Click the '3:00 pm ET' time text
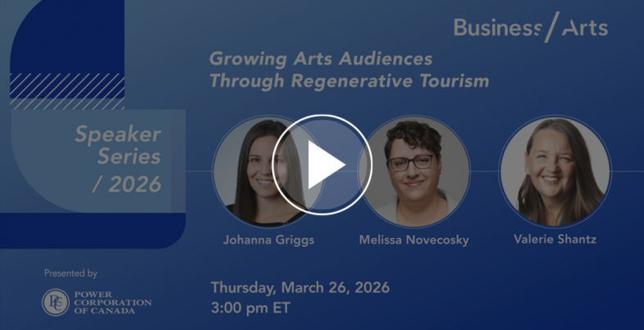The height and width of the screenshot is (330, 644). 250,309
